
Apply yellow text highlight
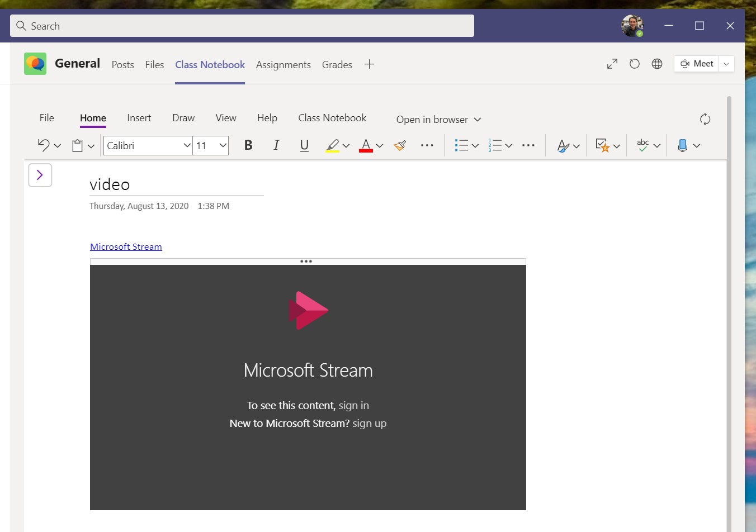(332, 145)
